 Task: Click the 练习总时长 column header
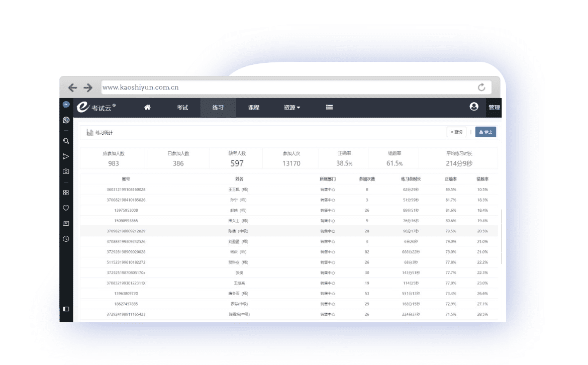point(411,179)
